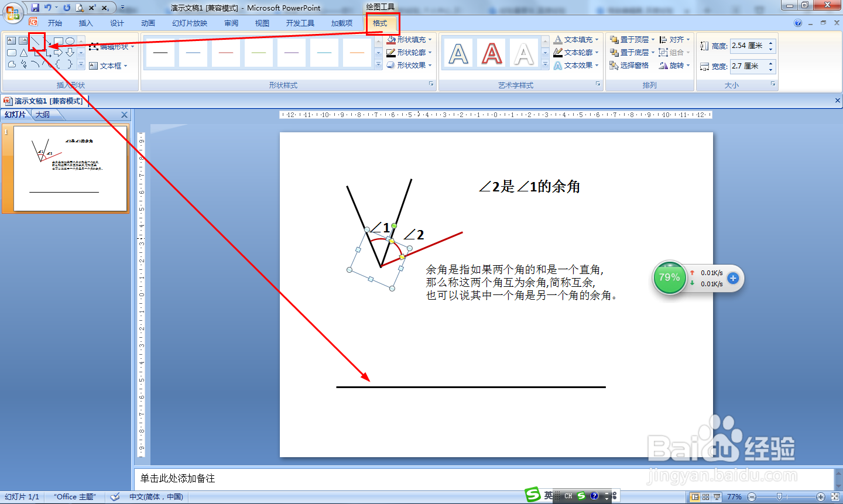
Task: Switch to slide sorter view
Action: pyautogui.click(x=706, y=497)
